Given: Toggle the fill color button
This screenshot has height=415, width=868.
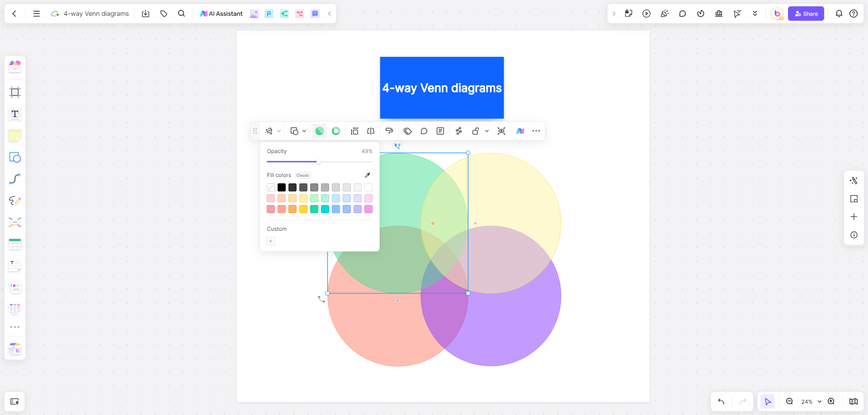Looking at the screenshot, I should point(320,131).
